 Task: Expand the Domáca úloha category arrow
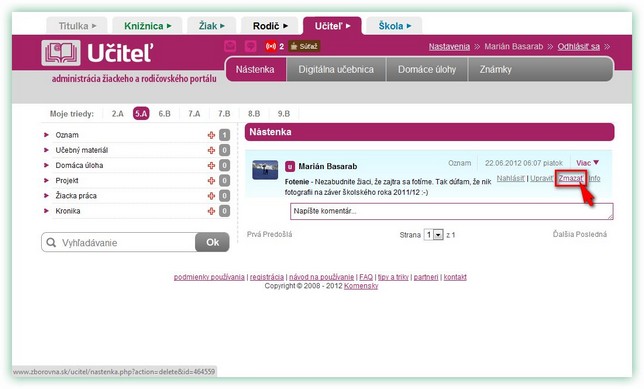click(x=46, y=165)
